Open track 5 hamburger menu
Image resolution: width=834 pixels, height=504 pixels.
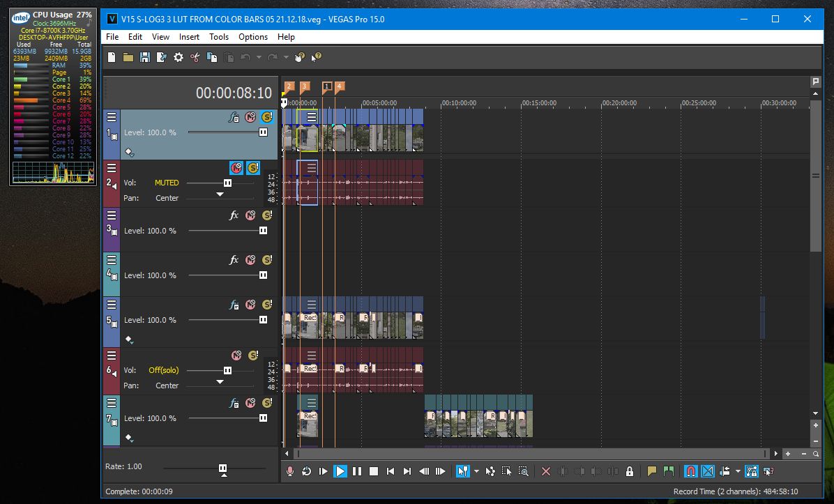click(x=111, y=304)
